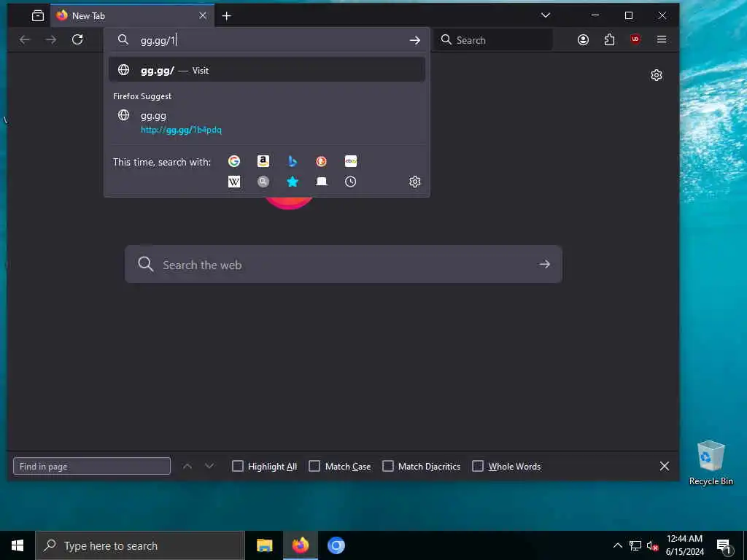Viewport: 747px width, 560px height.
Task: Enable Whole Words checkbox
Action: pos(477,466)
